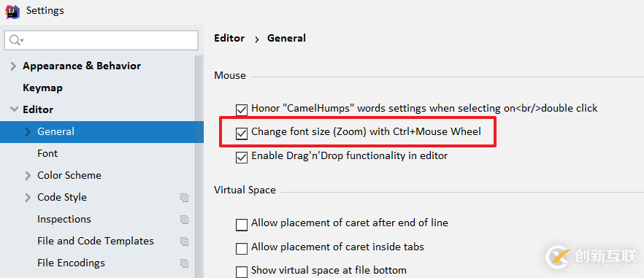Select Font in the settings tree
The image size is (644, 278).
pyautogui.click(x=47, y=153)
